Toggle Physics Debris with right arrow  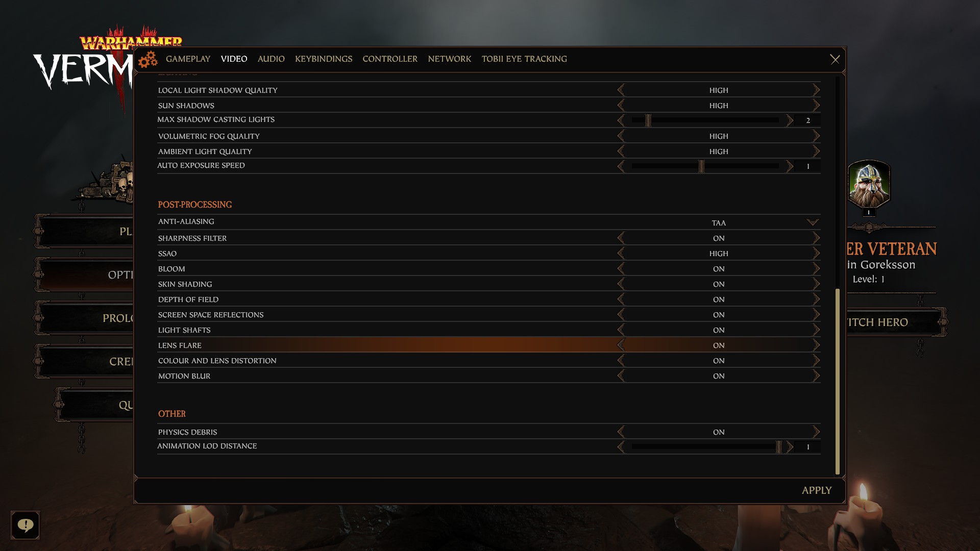coord(816,432)
